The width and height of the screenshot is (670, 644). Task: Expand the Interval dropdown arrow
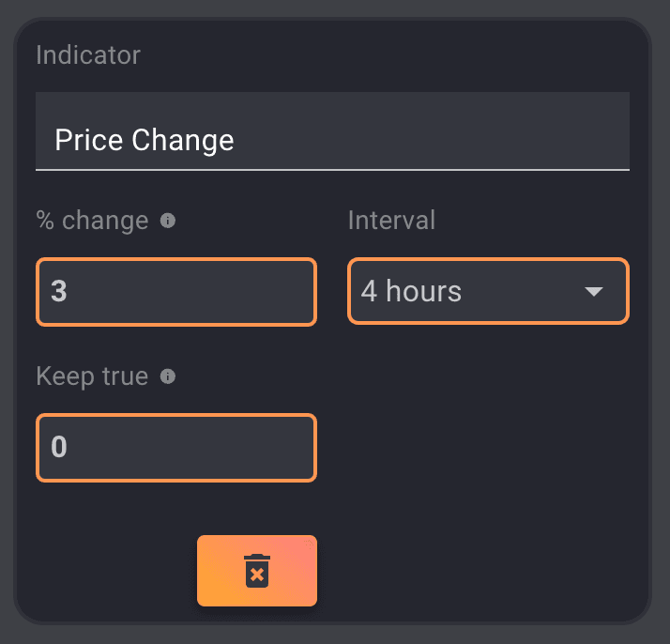click(x=593, y=292)
